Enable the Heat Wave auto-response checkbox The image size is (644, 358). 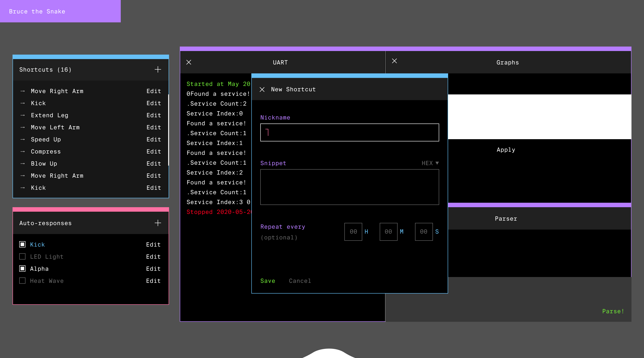tap(23, 281)
